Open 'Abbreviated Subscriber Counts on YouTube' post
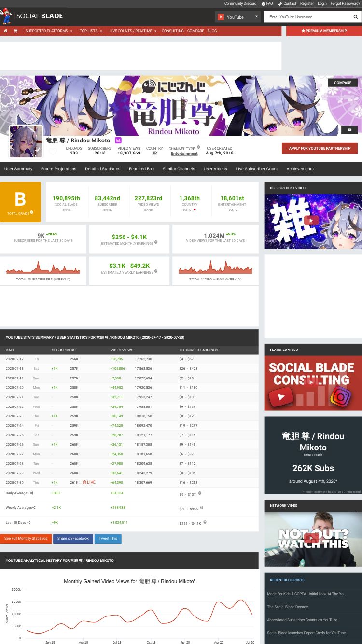Screen dimensions: 362x644 pos(302,620)
